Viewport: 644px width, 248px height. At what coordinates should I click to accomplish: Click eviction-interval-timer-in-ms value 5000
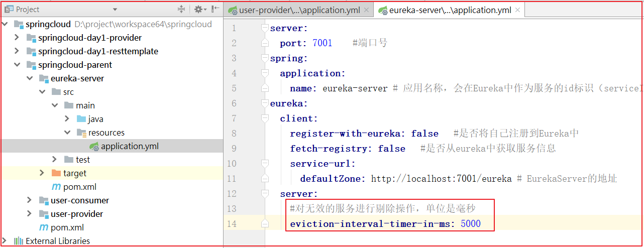click(471, 224)
